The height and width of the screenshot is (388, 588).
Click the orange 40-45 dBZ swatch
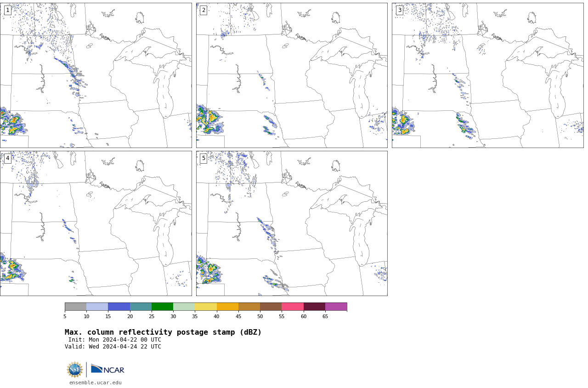pos(227,307)
